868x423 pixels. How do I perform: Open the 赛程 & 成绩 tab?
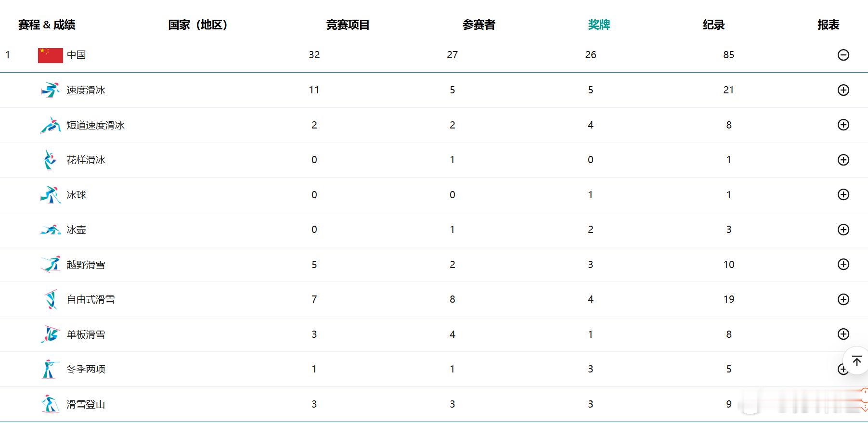pyautogui.click(x=47, y=25)
